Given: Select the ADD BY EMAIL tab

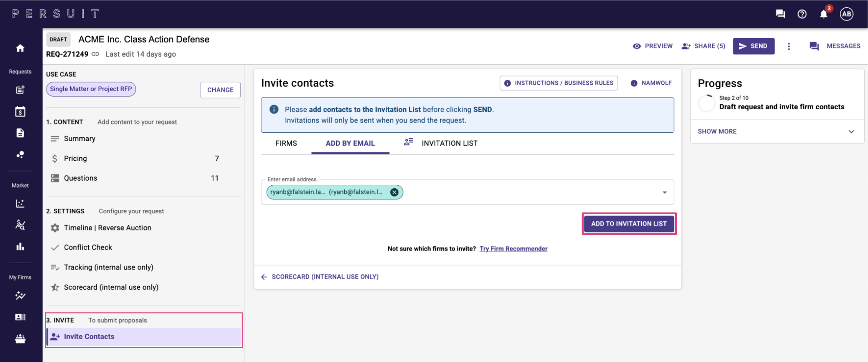Looking at the screenshot, I should click(x=350, y=143).
